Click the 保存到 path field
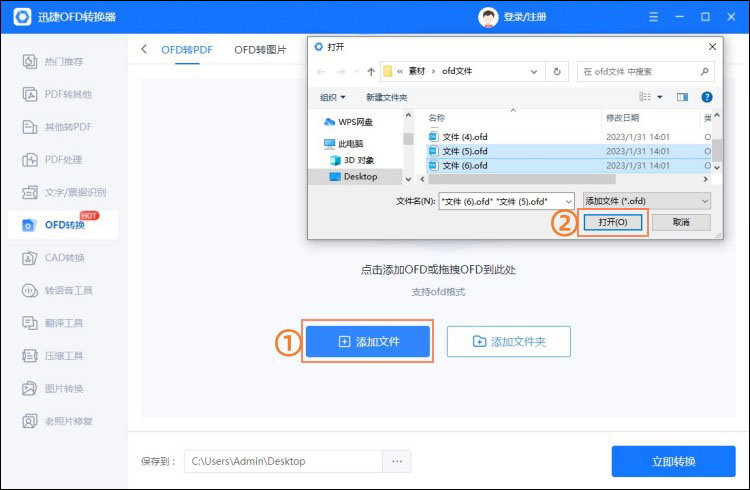Image resolution: width=750 pixels, height=490 pixels. pyautogui.click(x=283, y=461)
